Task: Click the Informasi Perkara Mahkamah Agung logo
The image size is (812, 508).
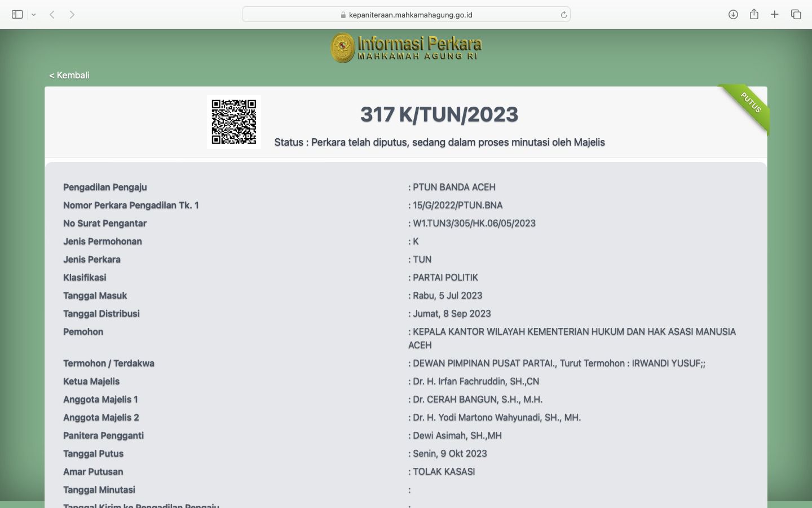Action: 406,47
